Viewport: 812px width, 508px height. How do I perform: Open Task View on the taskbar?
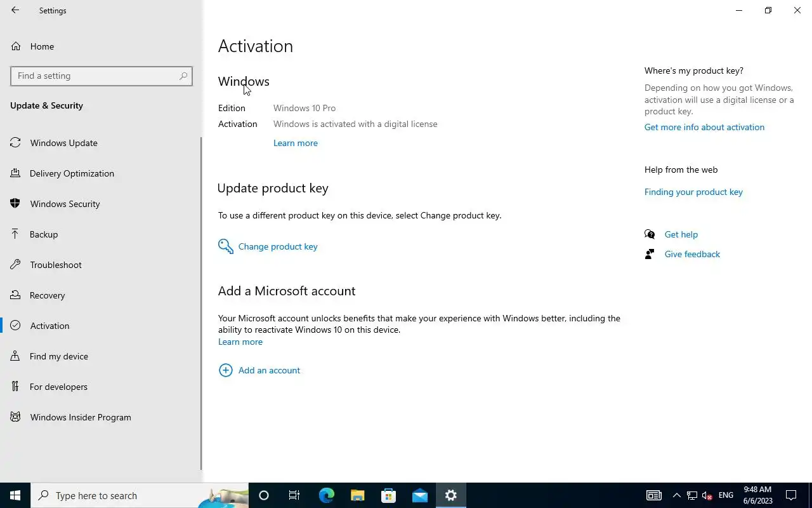point(294,495)
